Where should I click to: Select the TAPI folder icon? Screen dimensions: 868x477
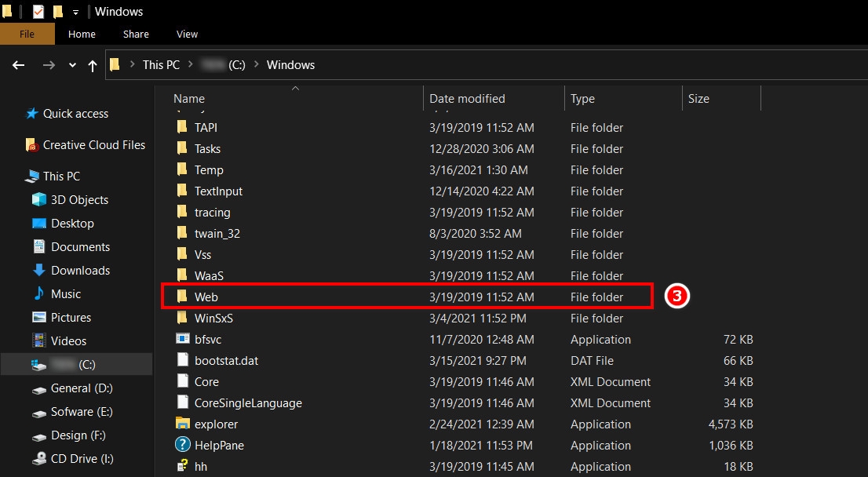pos(182,127)
